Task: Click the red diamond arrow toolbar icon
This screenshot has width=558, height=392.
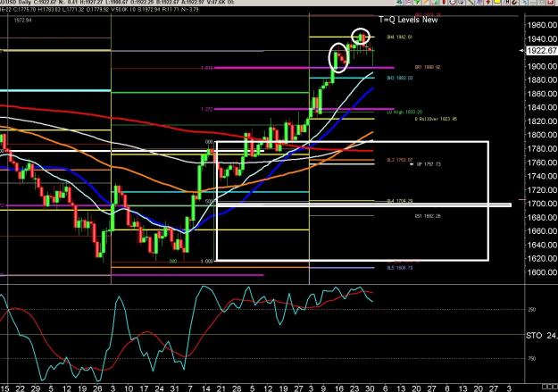Action: coord(487,2)
